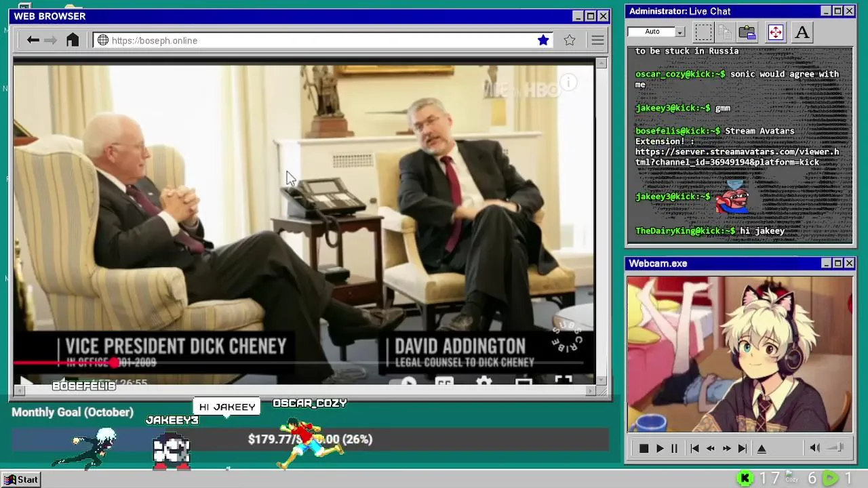The height and width of the screenshot is (488, 868).
Task: Open the browser hamburger menu
Action: (597, 40)
